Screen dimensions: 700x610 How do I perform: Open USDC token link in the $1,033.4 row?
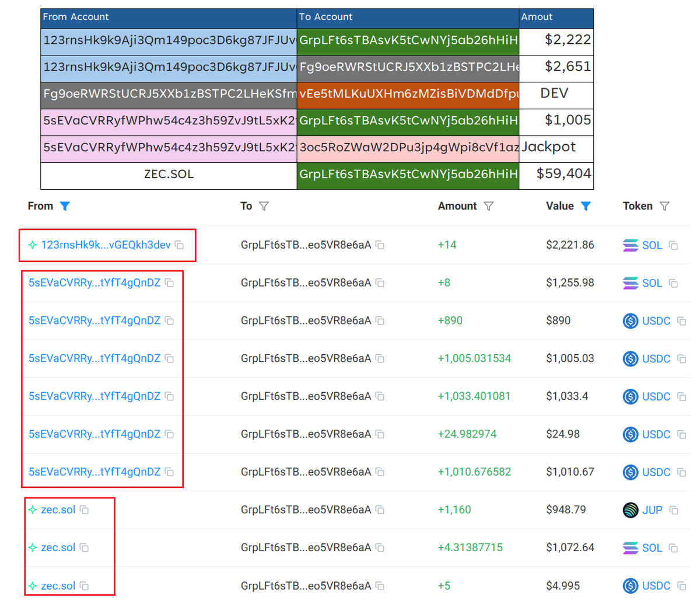pos(656,397)
